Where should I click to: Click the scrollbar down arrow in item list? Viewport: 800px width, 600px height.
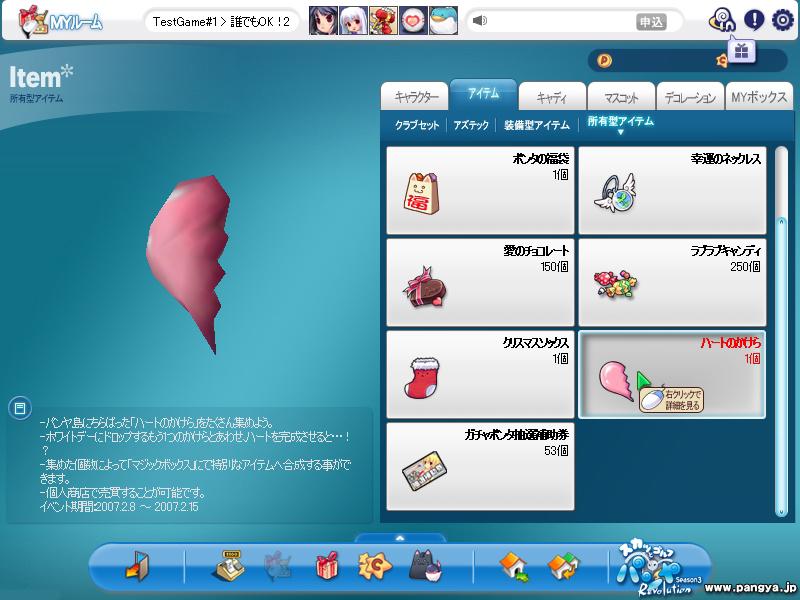pos(781,511)
